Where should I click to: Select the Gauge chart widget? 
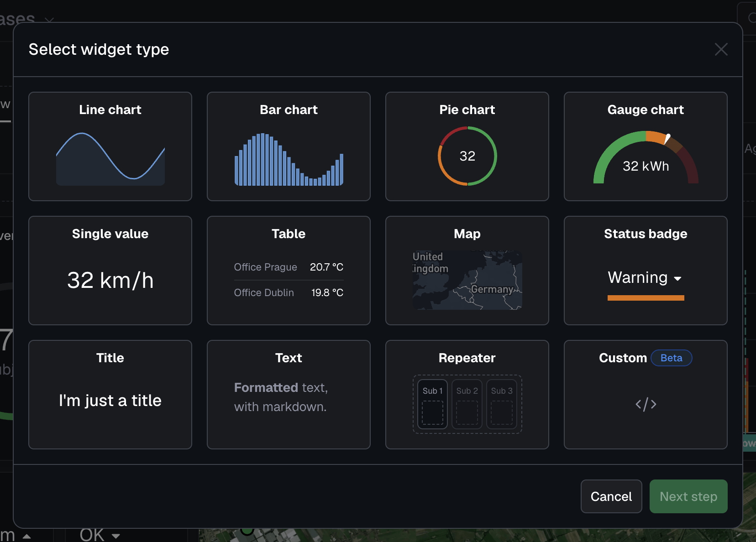click(646, 146)
